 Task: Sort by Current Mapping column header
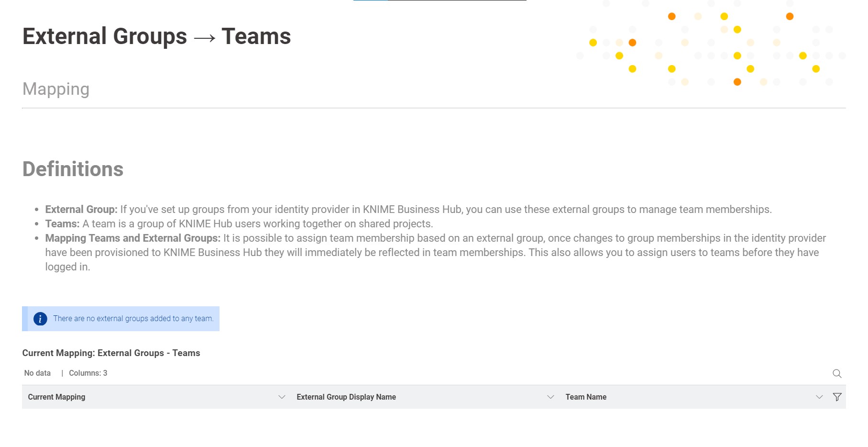click(x=56, y=397)
